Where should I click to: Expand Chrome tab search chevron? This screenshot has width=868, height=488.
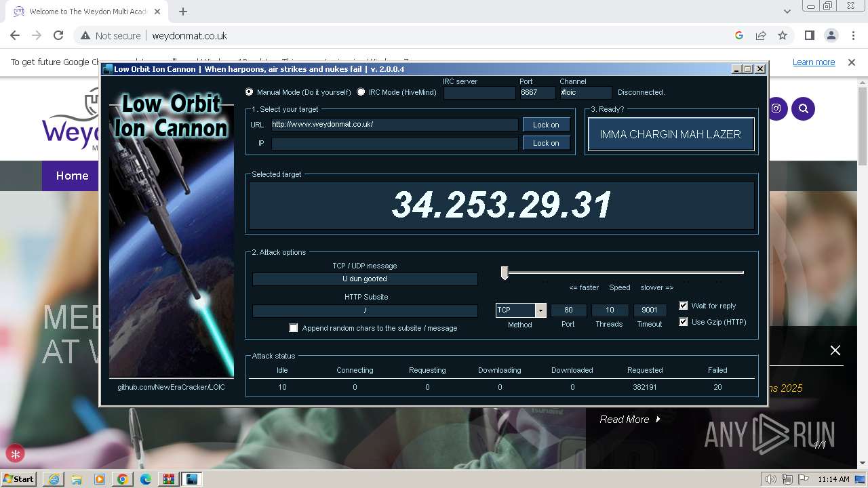[787, 11]
